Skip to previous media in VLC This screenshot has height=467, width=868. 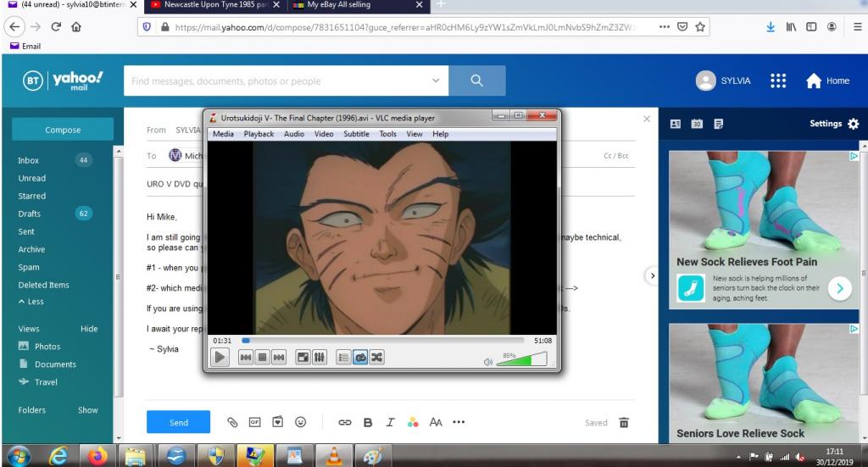point(246,358)
